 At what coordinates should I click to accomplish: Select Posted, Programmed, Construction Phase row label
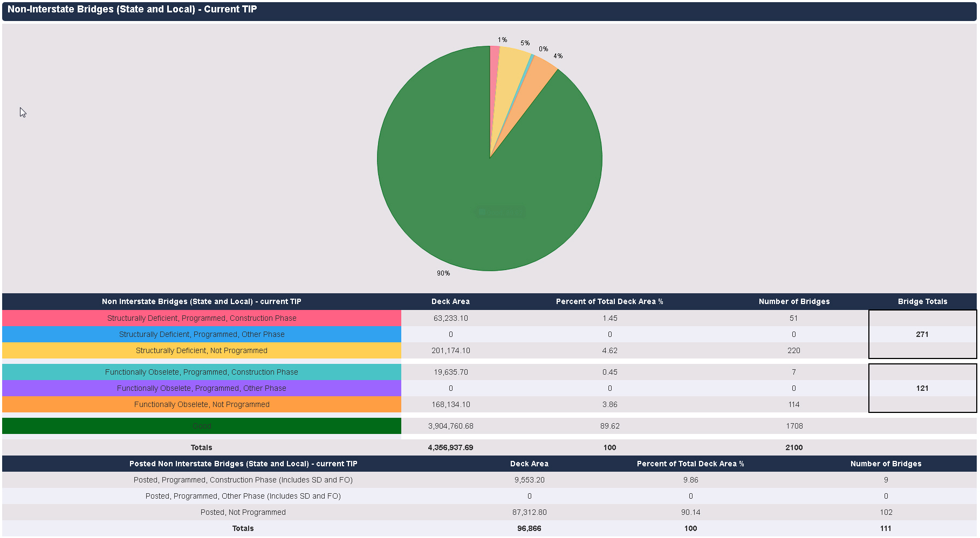(243, 480)
